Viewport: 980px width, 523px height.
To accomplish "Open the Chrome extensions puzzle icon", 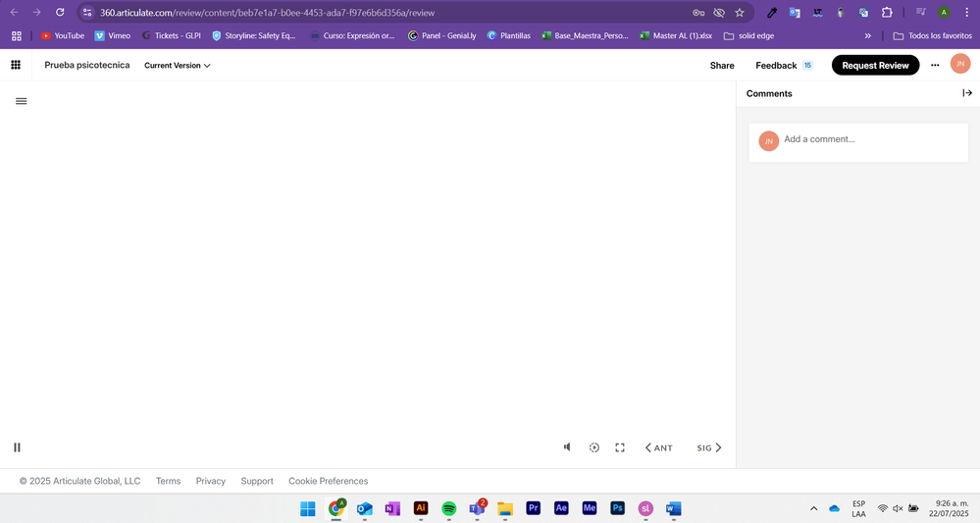I will point(887,13).
